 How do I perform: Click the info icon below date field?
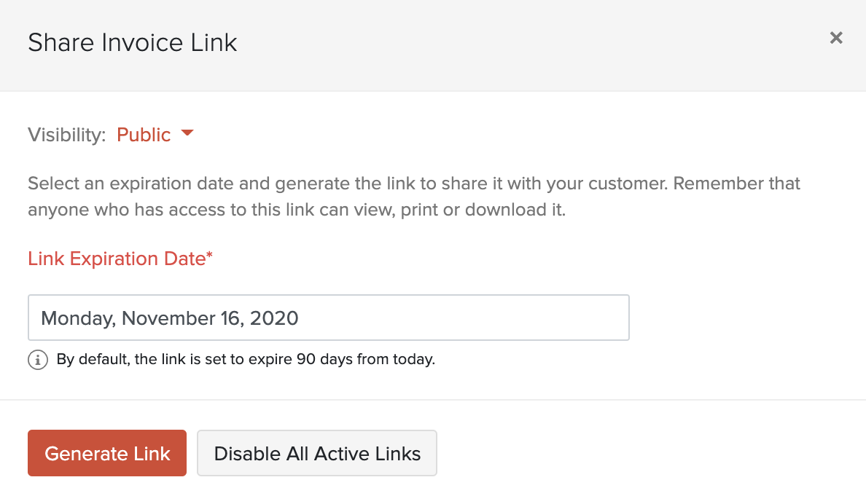[37, 359]
